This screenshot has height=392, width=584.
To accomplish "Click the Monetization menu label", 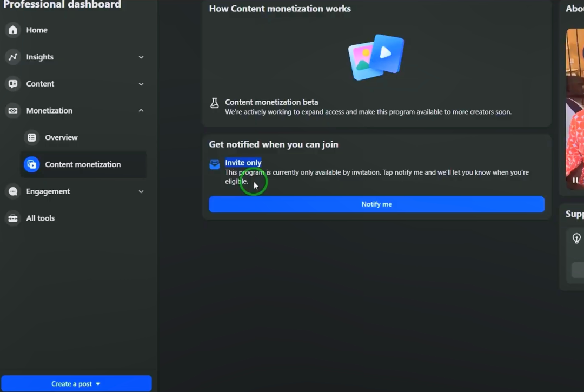I will [x=50, y=110].
